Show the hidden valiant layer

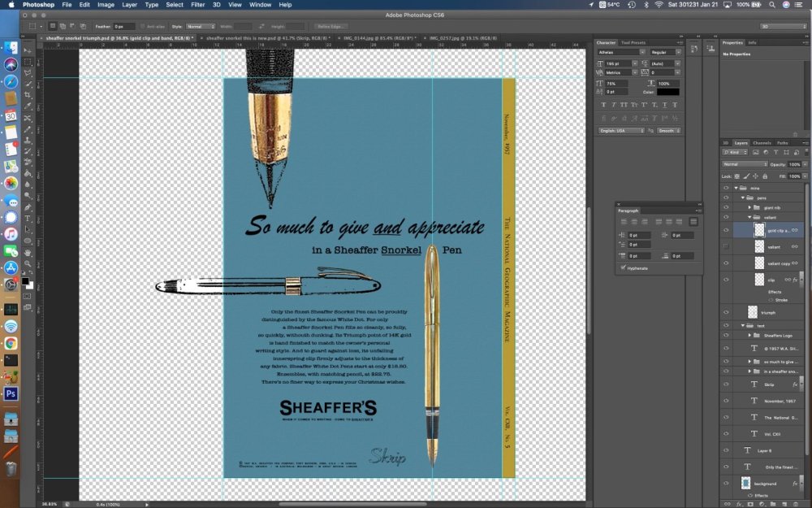726,246
